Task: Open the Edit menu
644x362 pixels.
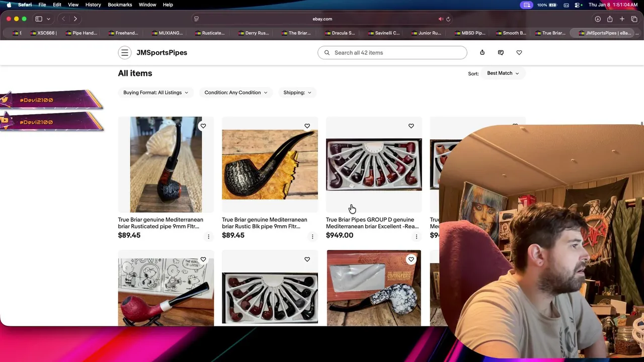Action: (x=57, y=5)
